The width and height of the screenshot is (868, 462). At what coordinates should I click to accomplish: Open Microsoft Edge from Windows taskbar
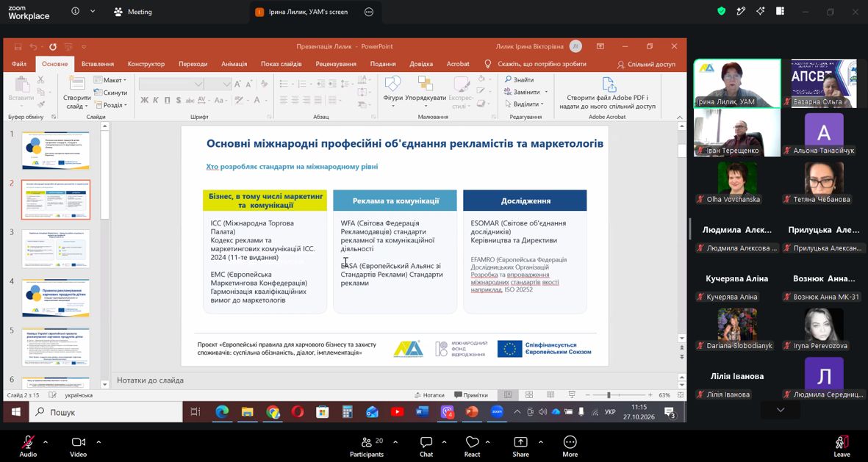point(222,411)
